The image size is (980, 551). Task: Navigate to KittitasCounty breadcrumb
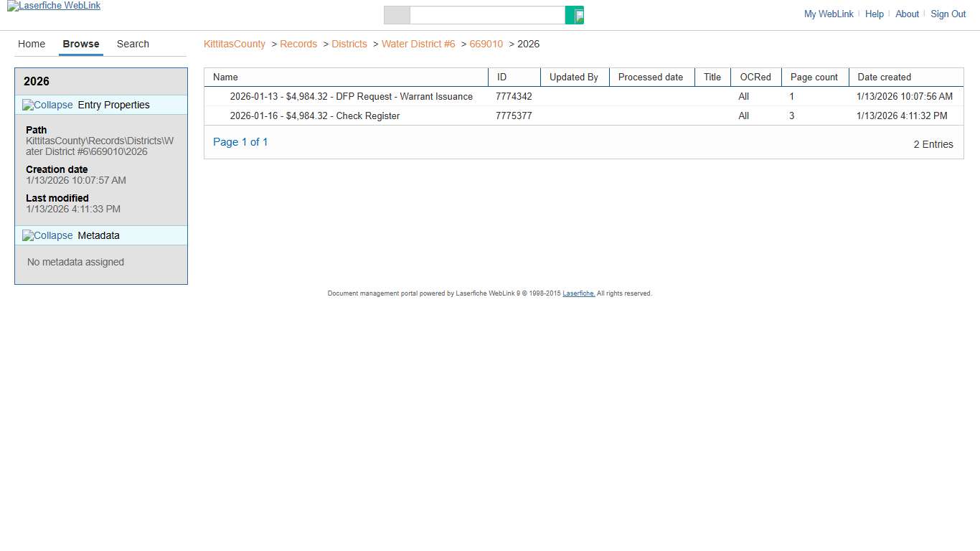coord(234,44)
